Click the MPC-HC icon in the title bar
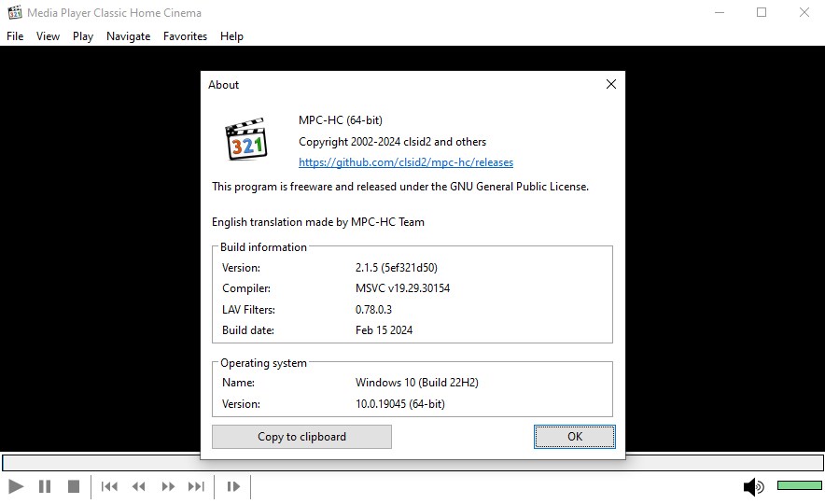 pos(15,12)
